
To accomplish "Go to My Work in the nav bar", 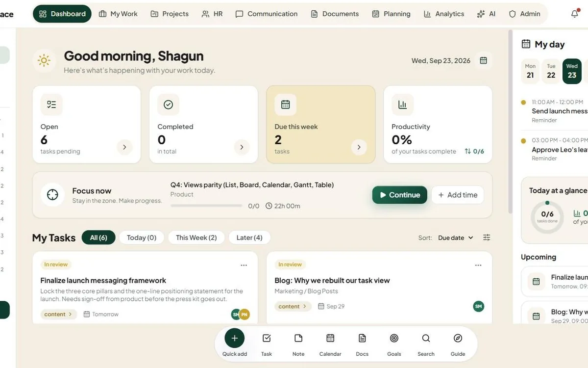I will (x=118, y=14).
